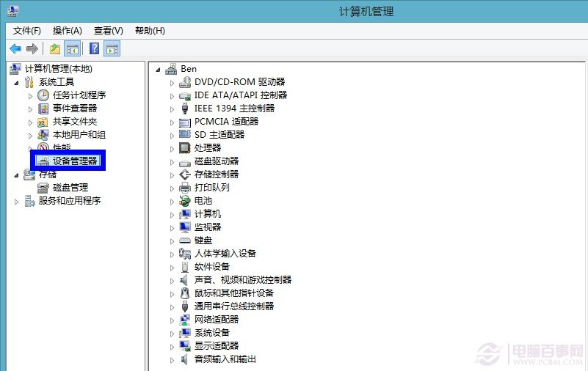The image size is (588, 371).
Task: Select 事件查看器 in the left tree
Action: point(74,109)
